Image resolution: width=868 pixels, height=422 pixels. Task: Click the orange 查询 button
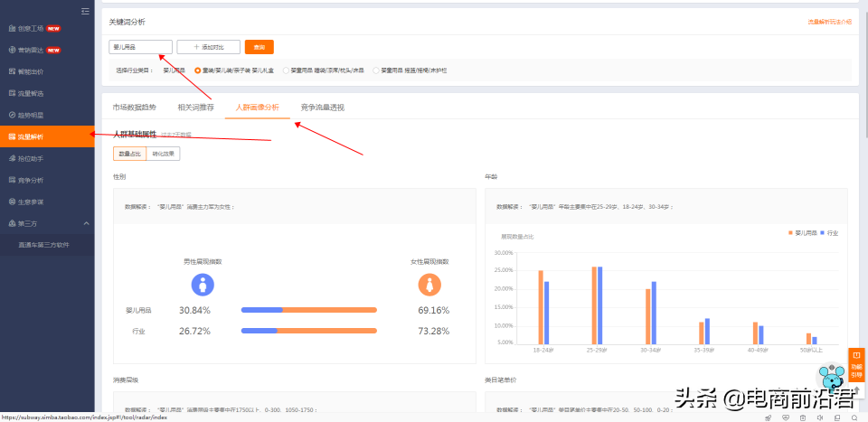point(259,47)
